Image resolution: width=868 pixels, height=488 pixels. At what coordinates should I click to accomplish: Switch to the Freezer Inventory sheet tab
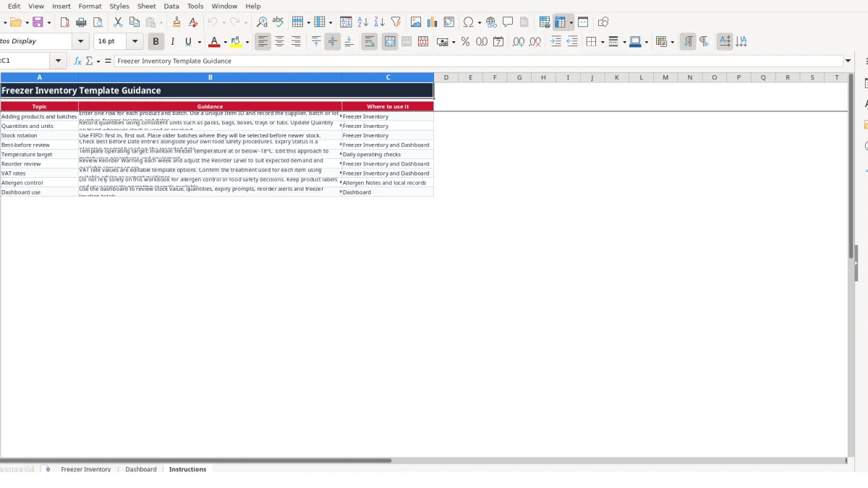pos(86,469)
